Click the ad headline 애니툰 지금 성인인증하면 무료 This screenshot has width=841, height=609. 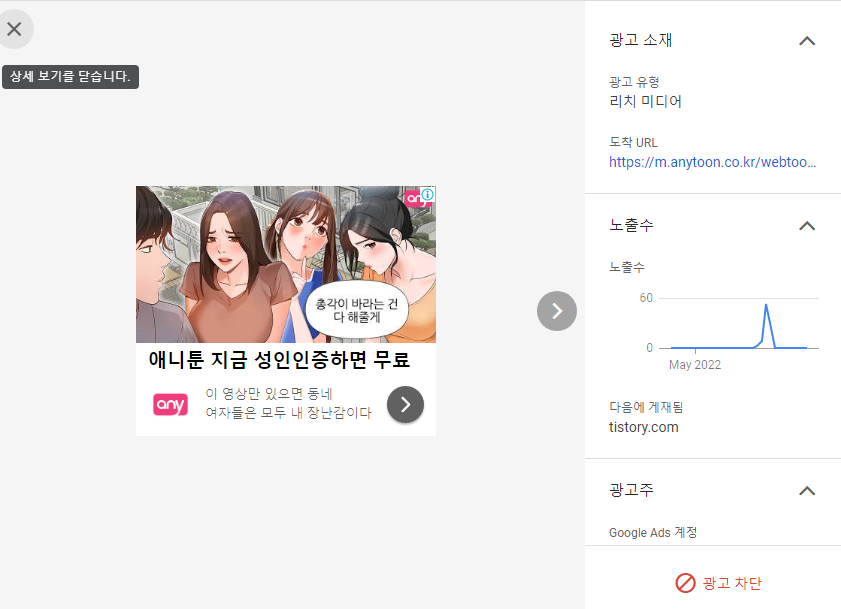tap(279, 360)
